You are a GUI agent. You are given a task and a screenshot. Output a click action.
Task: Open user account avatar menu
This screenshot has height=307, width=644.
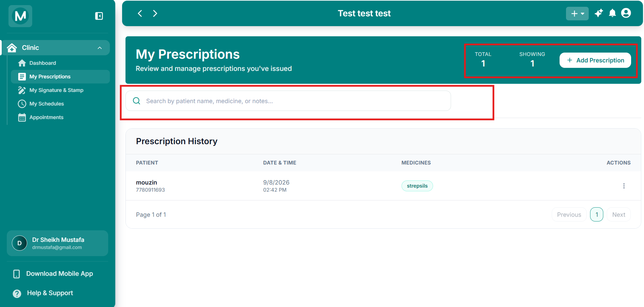click(626, 13)
